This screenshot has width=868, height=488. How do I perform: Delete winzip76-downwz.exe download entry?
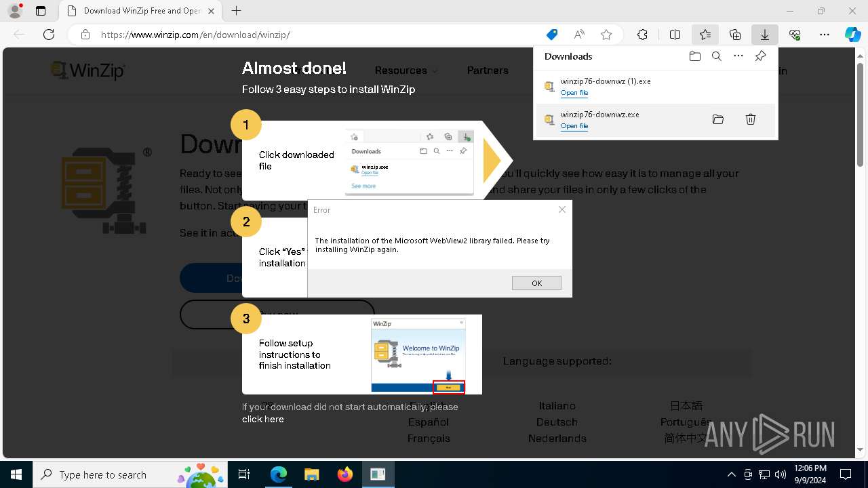pyautogui.click(x=751, y=119)
